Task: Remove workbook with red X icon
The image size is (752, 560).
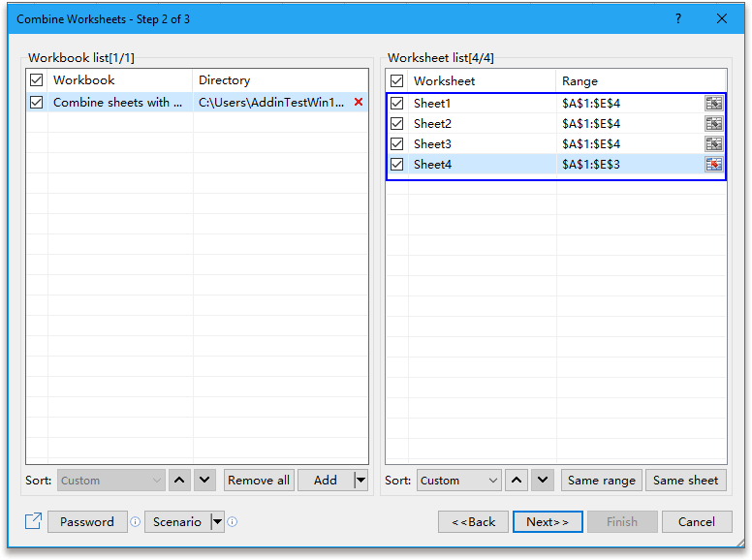Action: click(x=359, y=102)
